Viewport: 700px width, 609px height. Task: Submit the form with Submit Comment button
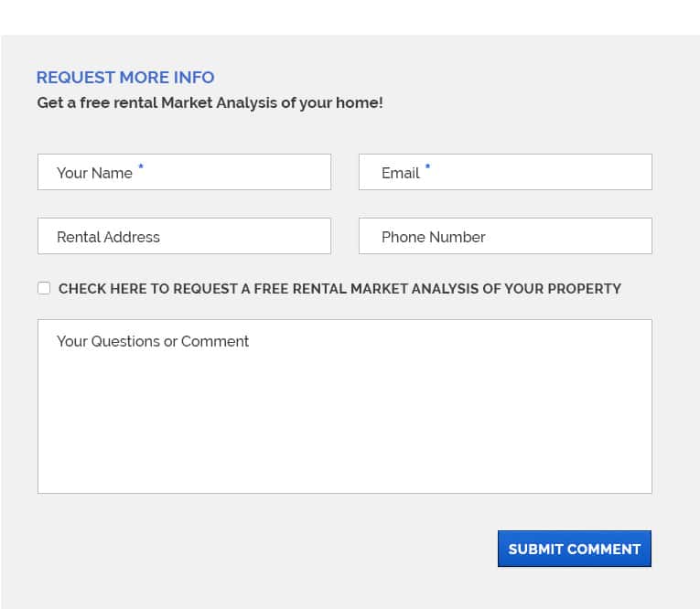click(x=574, y=549)
